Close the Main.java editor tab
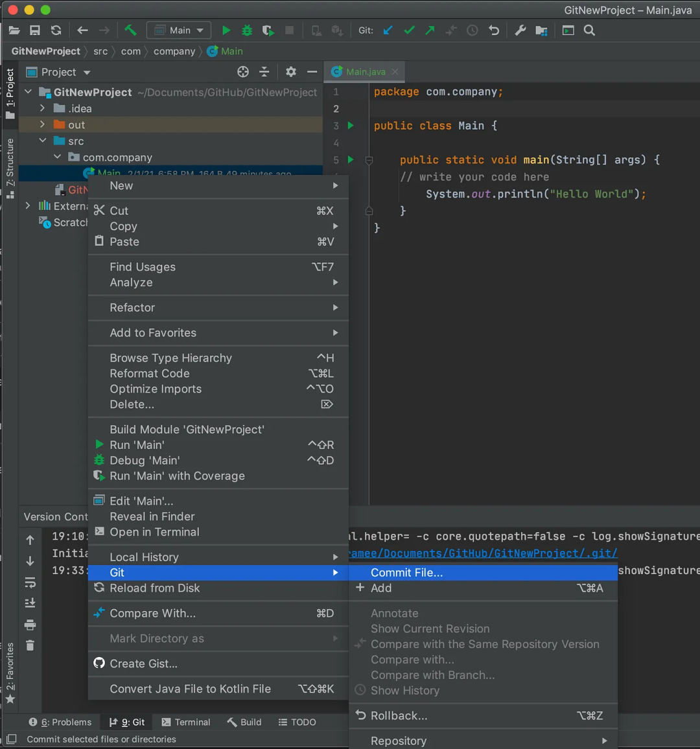Viewport: 700px width, 749px height. pos(395,72)
